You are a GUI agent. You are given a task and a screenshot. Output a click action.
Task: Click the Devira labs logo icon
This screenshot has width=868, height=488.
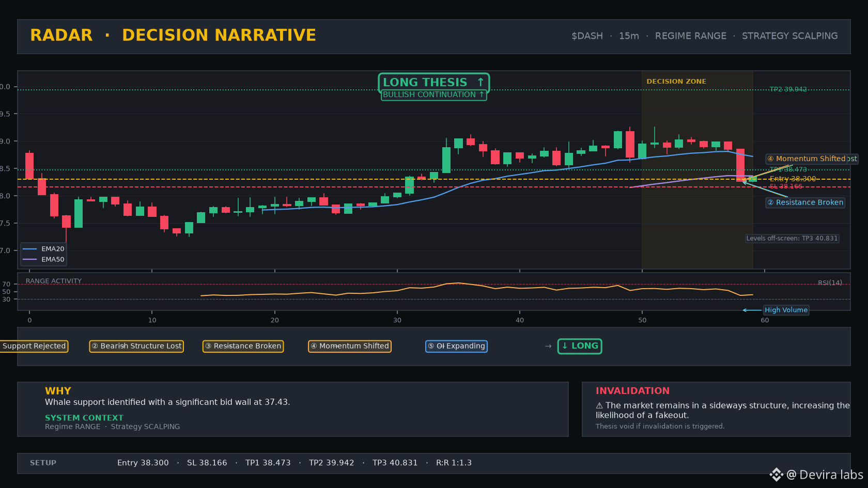click(x=776, y=475)
